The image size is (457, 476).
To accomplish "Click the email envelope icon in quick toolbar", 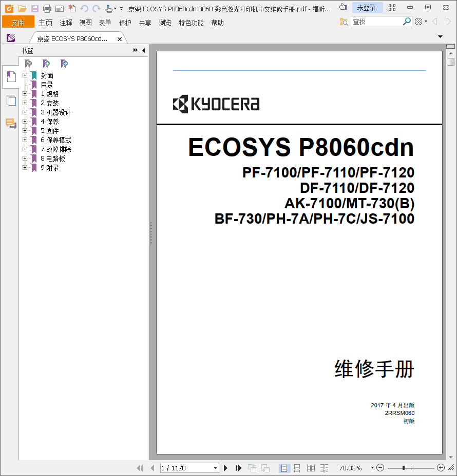I will (x=60, y=9).
